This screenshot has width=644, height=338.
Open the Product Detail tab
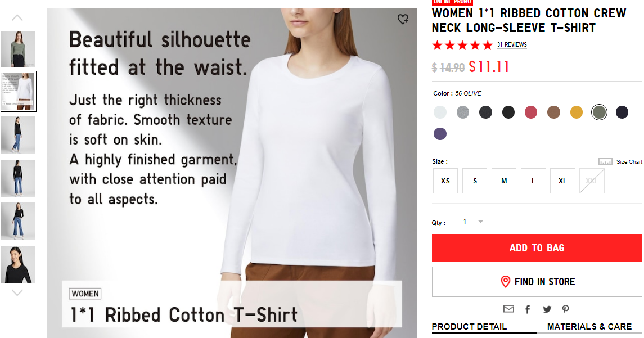pyautogui.click(x=469, y=327)
